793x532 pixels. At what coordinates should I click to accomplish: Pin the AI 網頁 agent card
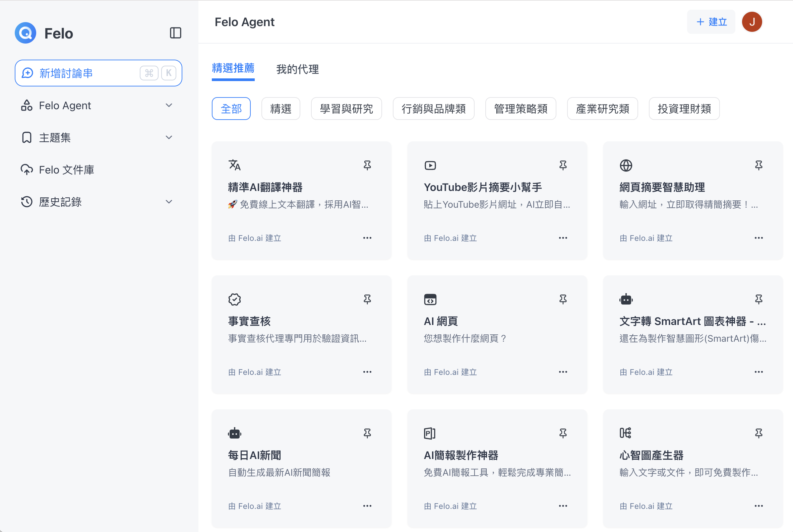(562, 299)
